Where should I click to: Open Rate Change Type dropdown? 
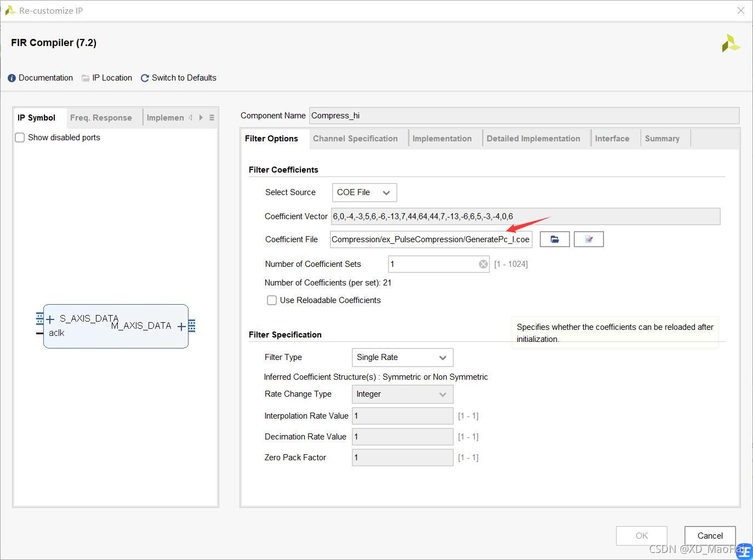pos(402,394)
